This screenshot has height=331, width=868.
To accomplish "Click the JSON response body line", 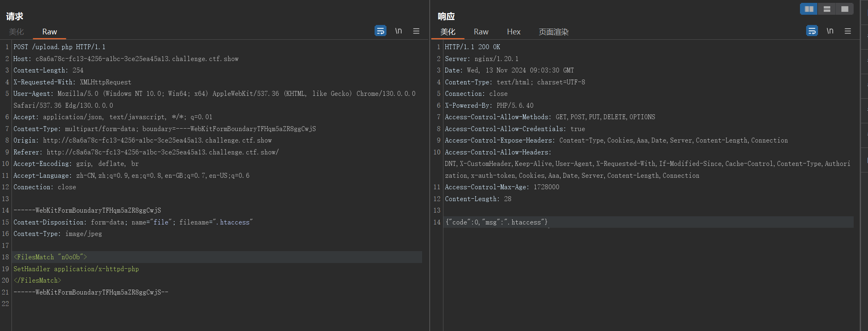I will [496, 222].
